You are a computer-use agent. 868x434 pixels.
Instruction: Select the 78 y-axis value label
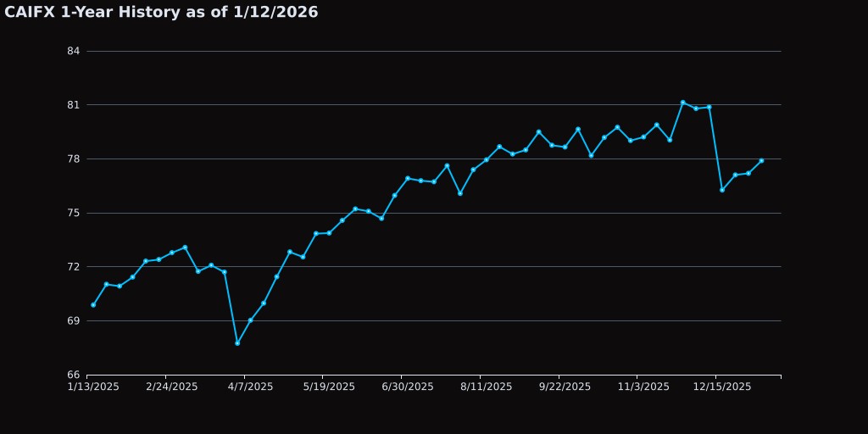[73, 159]
